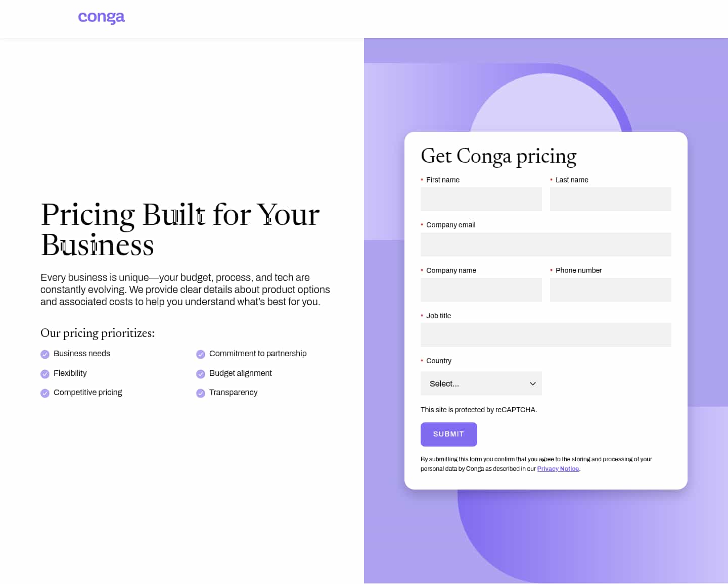Image resolution: width=728 pixels, height=584 pixels.
Task: Expand the Country list using its chevron arrow
Action: 532,383
